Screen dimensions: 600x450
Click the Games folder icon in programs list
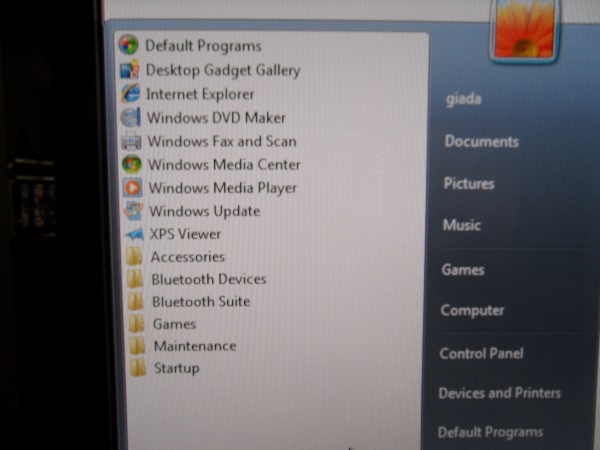coord(137,323)
